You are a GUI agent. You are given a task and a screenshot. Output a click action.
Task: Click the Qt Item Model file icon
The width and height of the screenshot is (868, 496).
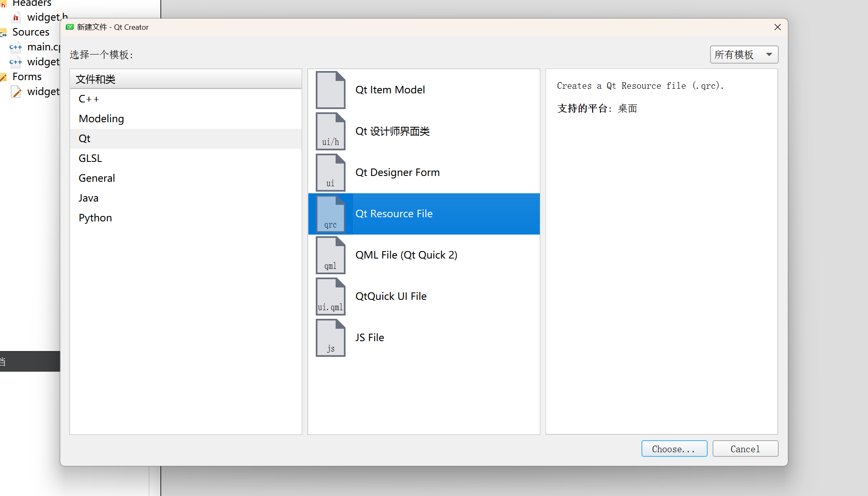[x=330, y=90]
